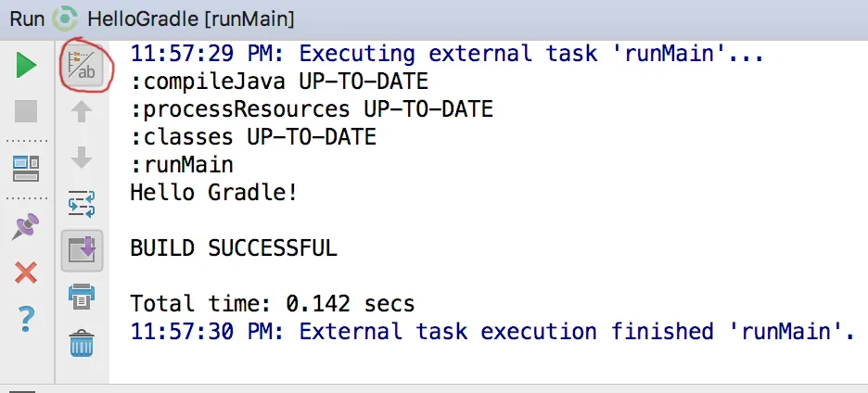Click the :compileJava UP-TO-DATE line
Viewport: 868px width, 393px height.
(x=279, y=82)
